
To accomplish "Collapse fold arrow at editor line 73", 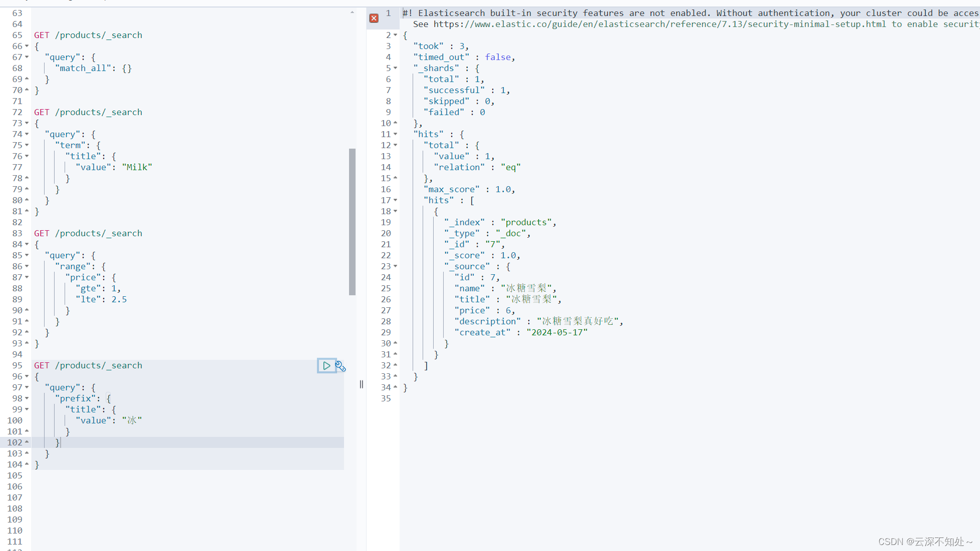I will 27,123.
